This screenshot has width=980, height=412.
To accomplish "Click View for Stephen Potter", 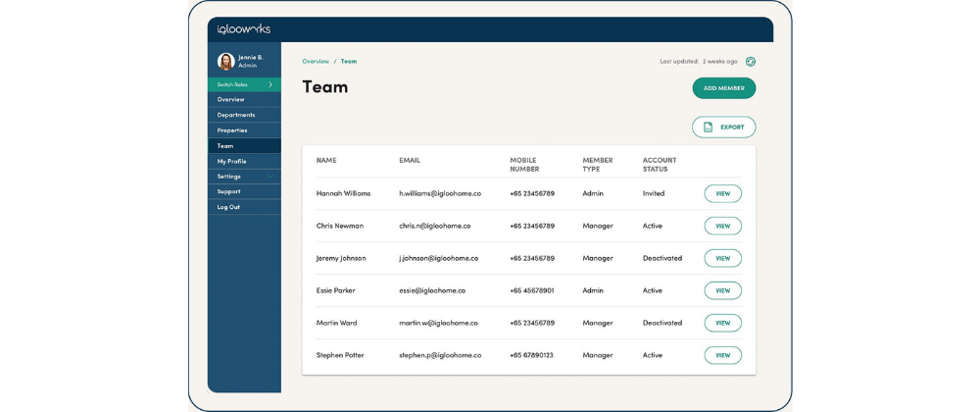I will pyautogui.click(x=722, y=355).
